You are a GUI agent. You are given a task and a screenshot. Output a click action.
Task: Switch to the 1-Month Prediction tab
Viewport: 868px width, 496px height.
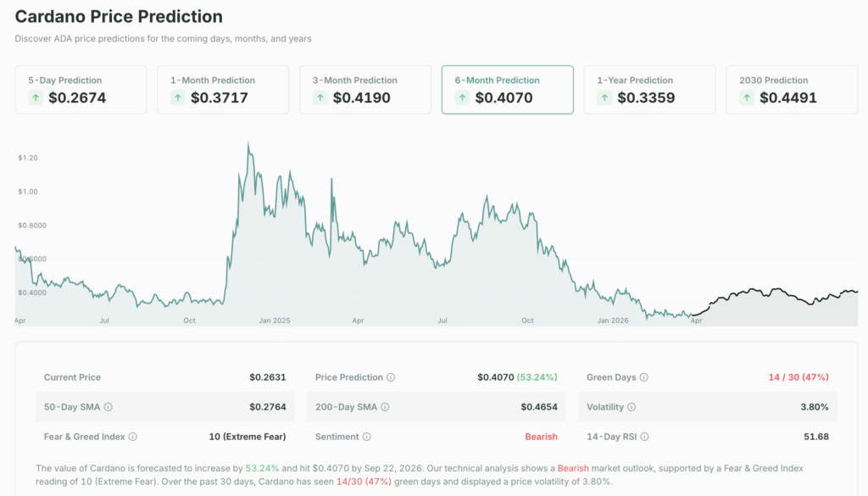[x=223, y=89]
